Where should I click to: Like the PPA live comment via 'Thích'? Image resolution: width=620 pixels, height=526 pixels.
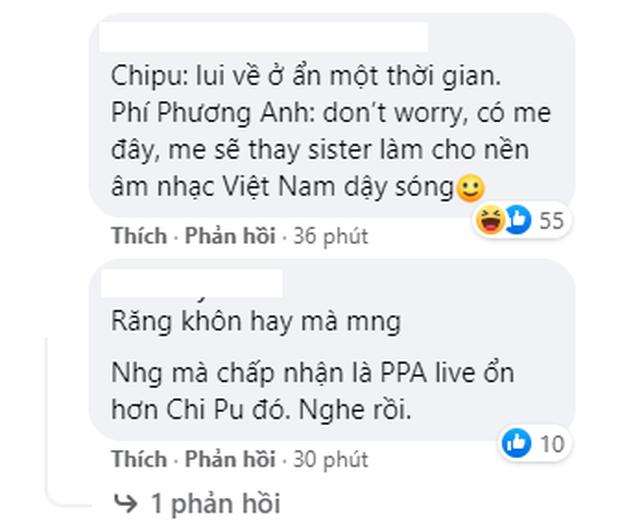139,459
